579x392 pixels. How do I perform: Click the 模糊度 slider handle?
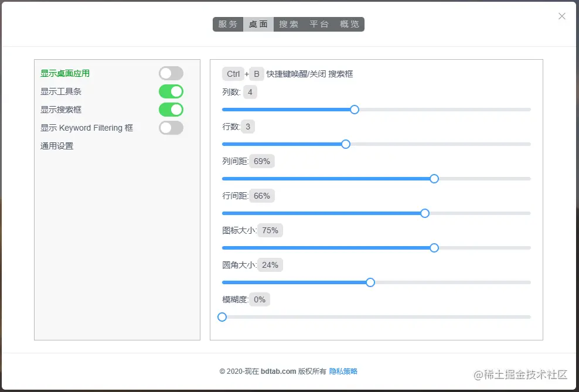tap(222, 317)
